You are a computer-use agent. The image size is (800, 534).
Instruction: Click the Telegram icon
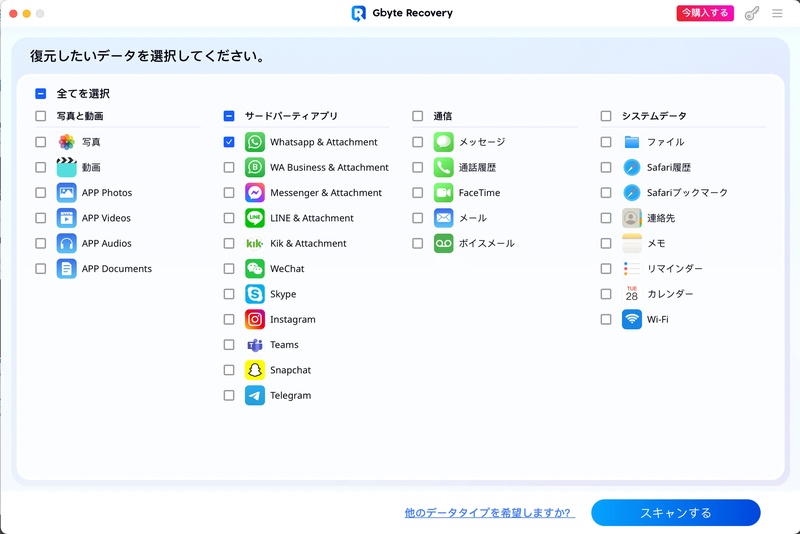point(255,395)
